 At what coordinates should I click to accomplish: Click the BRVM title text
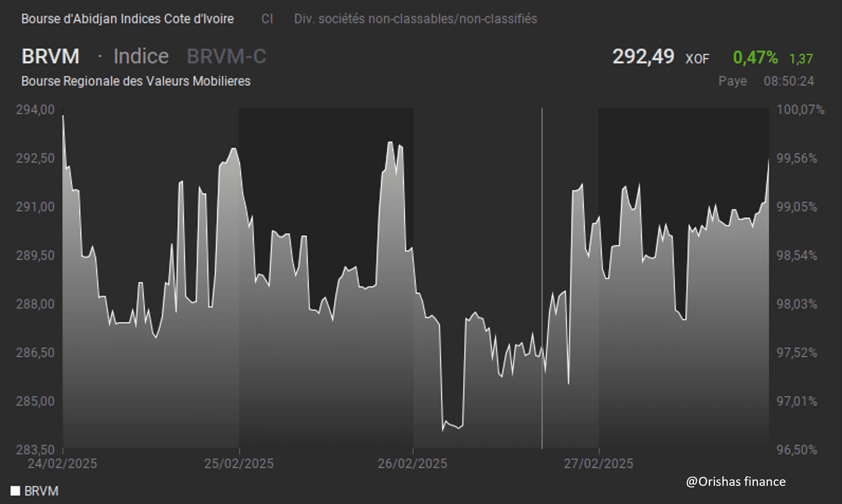point(51,56)
